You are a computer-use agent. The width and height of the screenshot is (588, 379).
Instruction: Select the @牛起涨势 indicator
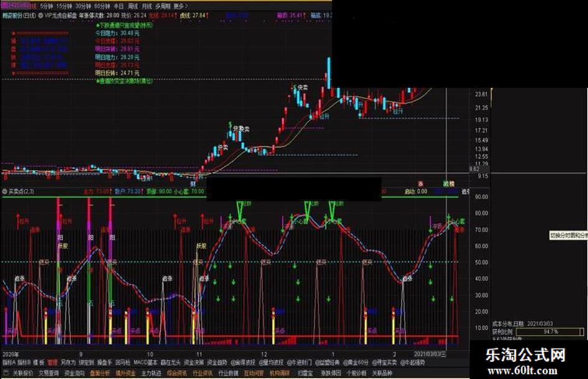click(x=413, y=362)
